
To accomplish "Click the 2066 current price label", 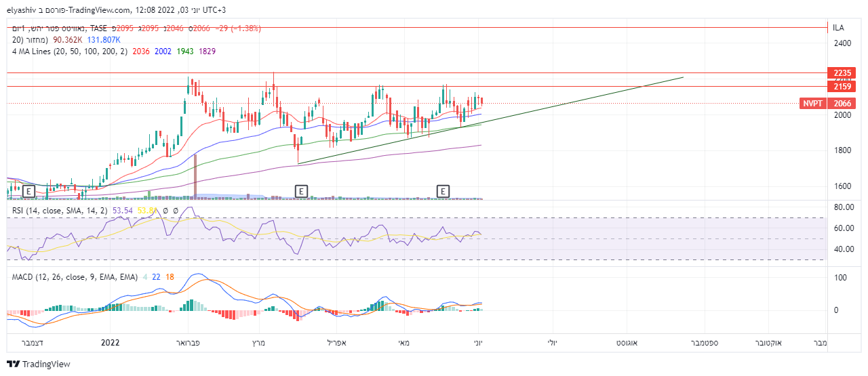I will [x=842, y=104].
